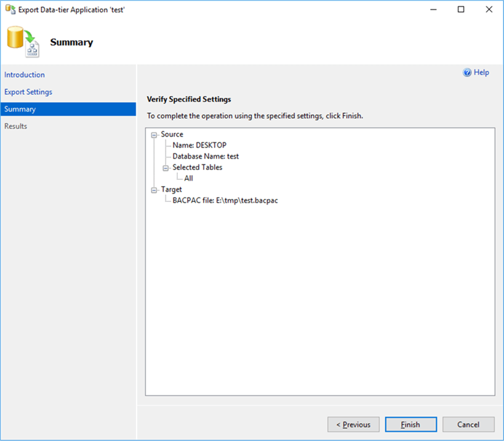Viewport: 504px width, 441px height.
Task: Select the BACPAC file path item
Action: 225,201
